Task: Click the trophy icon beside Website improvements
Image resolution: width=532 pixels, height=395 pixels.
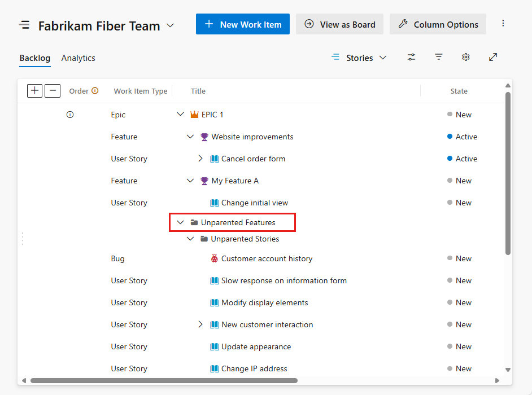Action: [204, 137]
